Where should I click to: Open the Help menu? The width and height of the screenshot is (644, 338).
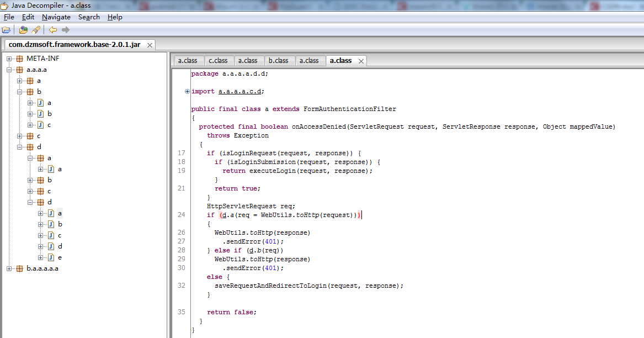[x=115, y=17]
